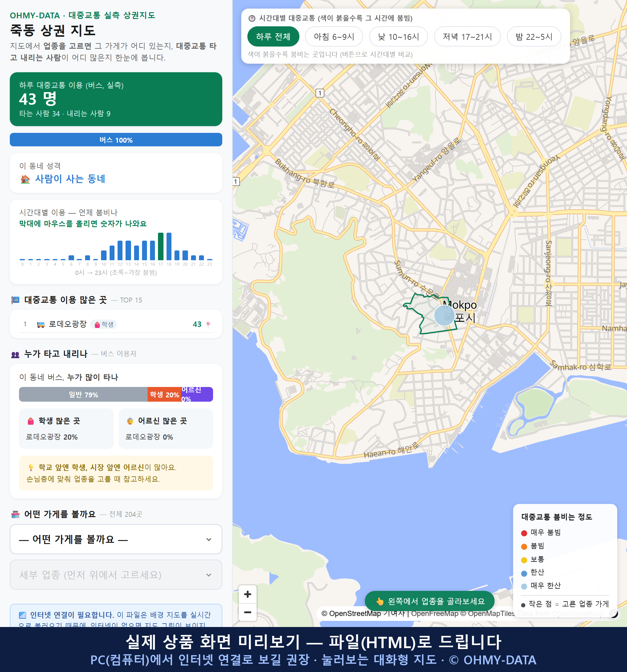The width and height of the screenshot is (627, 672).
Task: Click the 보통 yellow legend dot
Action: coord(524,560)
